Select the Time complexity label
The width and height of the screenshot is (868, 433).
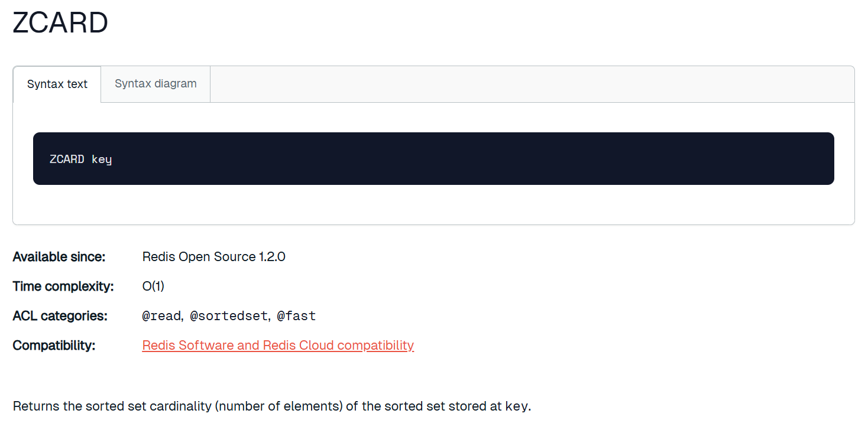pyautogui.click(x=63, y=287)
